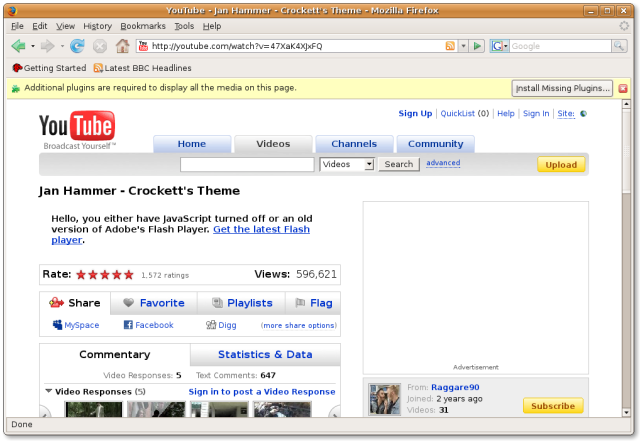Click the advanced search link
This screenshot has height=441, width=640.
(x=443, y=163)
